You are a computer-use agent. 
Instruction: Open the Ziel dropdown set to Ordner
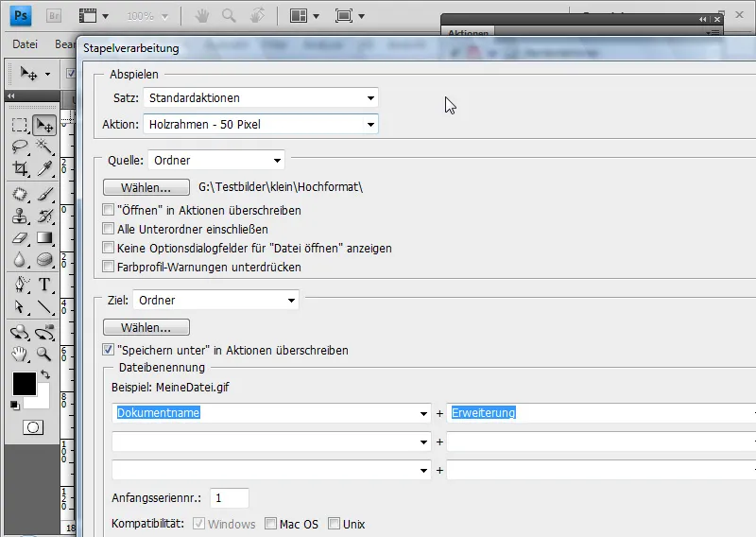tap(216, 300)
